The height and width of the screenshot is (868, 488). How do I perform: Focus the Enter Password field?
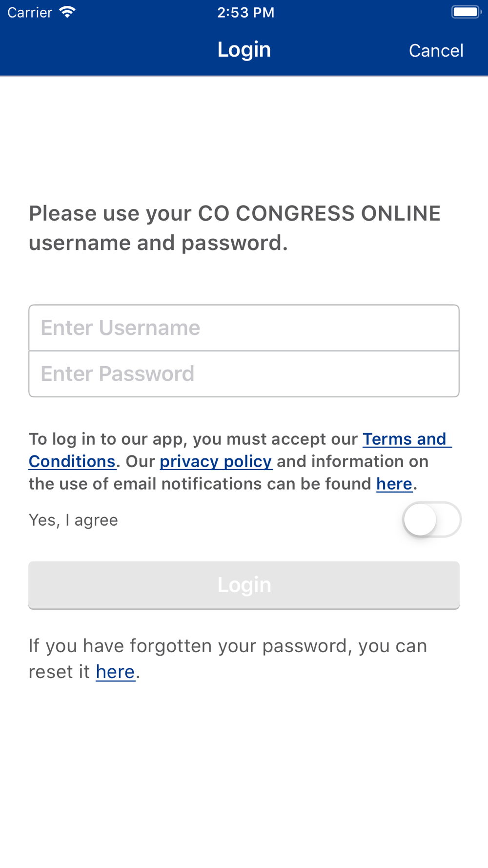coord(244,374)
